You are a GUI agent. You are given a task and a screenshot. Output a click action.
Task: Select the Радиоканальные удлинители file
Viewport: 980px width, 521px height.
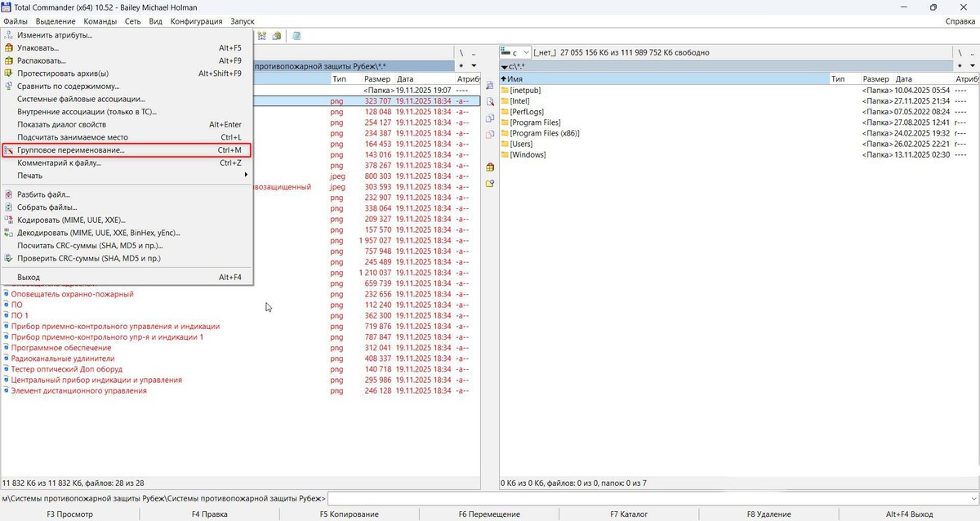[x=63, y=358]
